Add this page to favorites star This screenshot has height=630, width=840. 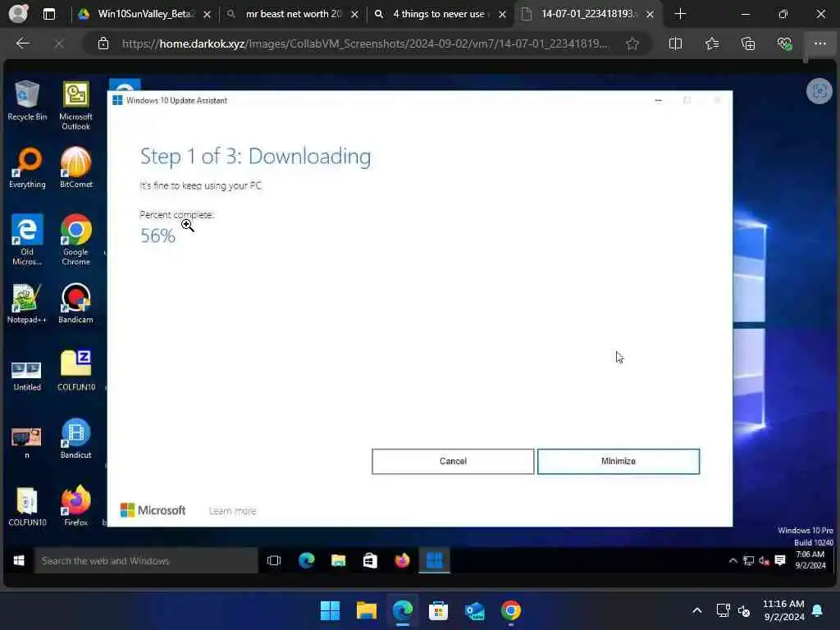coord(632,43)
